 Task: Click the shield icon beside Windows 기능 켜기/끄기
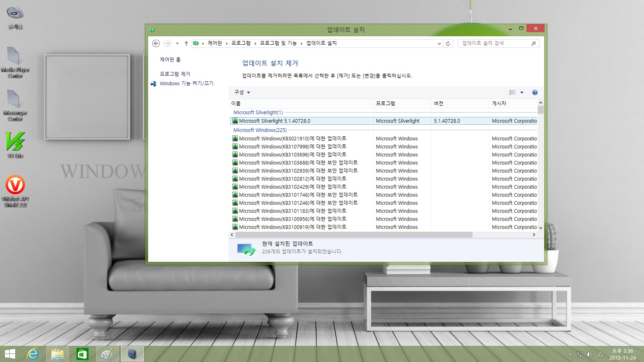pyautogui.click(x=153, y=84)
